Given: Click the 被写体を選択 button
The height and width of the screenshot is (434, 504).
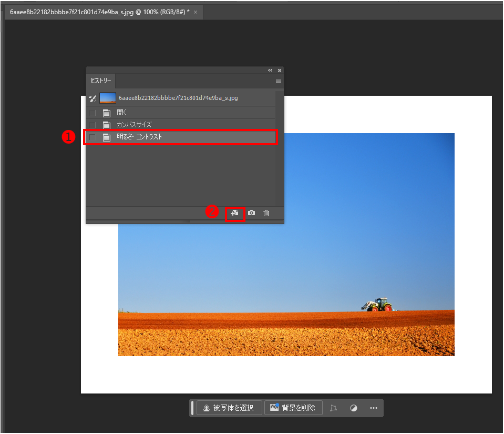Looking at the screenshot, I should [x=229, y=408].
